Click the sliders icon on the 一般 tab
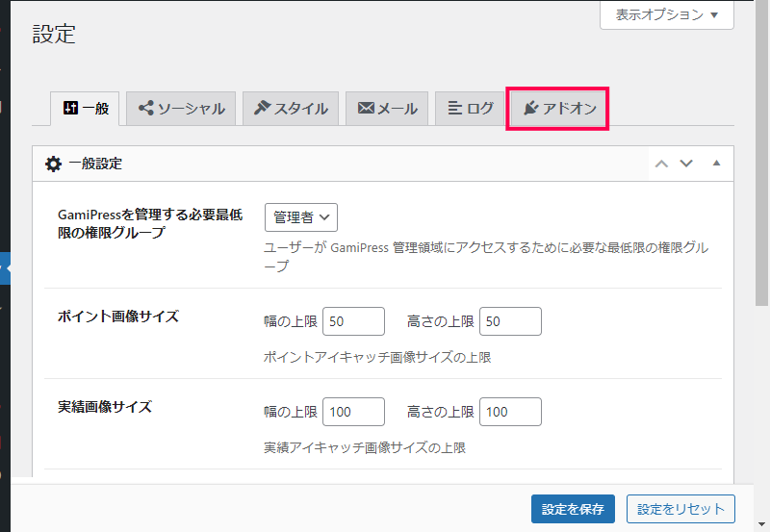The image size is (770, 532). pos(70,108)
